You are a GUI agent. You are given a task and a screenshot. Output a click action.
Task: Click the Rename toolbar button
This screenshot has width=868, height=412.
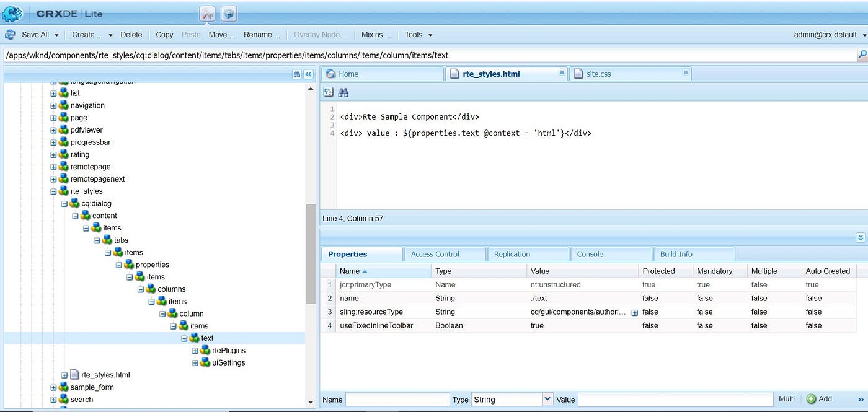(262, 35)
